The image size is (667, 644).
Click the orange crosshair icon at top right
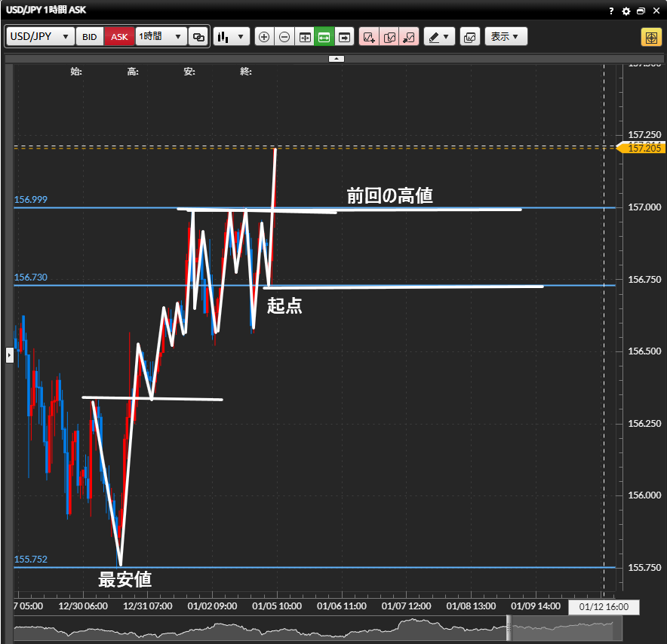coord(650,37)
